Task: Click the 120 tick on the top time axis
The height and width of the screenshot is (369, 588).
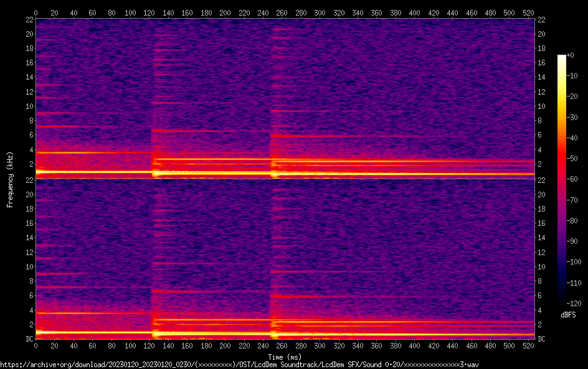Action: [x=149, y=12]
